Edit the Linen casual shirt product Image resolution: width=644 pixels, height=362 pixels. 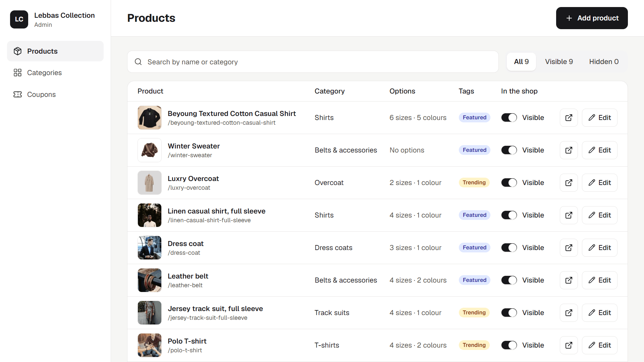600,215
